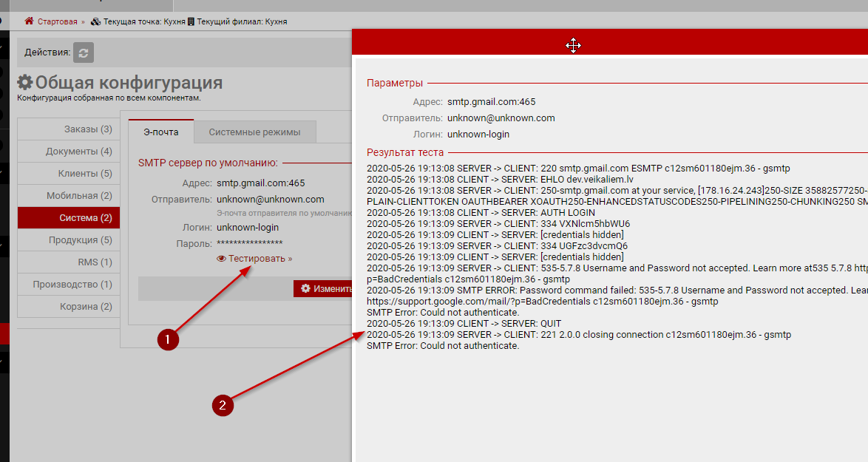868x462 pixels.
Task: Click the move handle on the red dialog header
Action: click(573, 46)
